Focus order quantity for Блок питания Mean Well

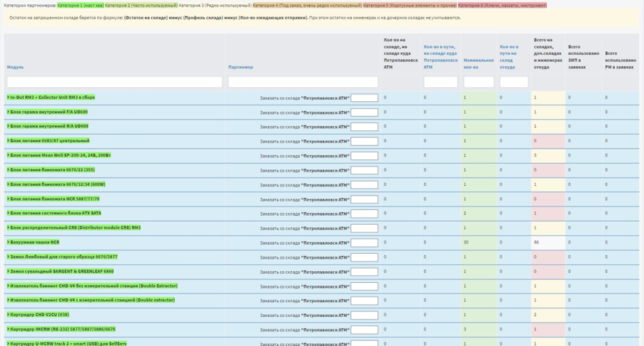364,156
